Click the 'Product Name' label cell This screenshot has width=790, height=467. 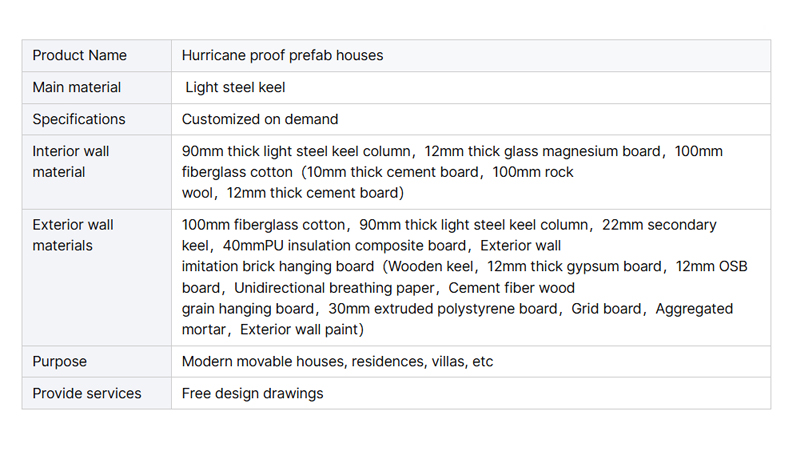point(96,55)
